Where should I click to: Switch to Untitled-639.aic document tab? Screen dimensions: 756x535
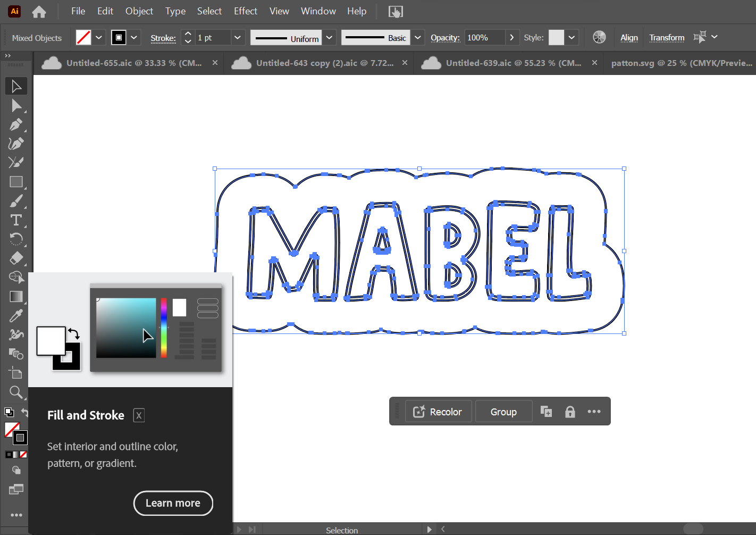[513, 63]
